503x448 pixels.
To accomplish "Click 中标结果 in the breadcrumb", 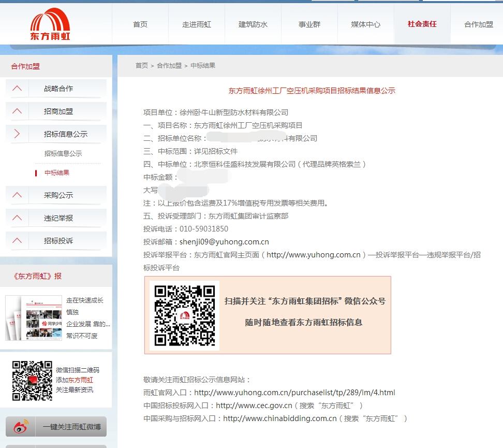I will [203, 65].
